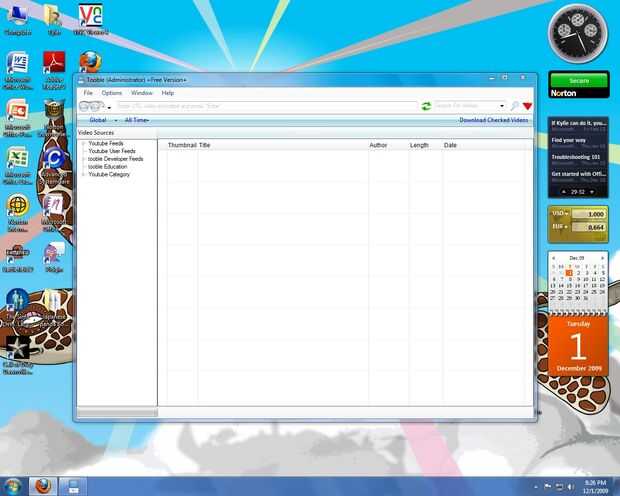Viewport: 620px width, 496px height.
Task: Click the tooble taskbar button
Action: pyautogui.click(x=73, y=486)
